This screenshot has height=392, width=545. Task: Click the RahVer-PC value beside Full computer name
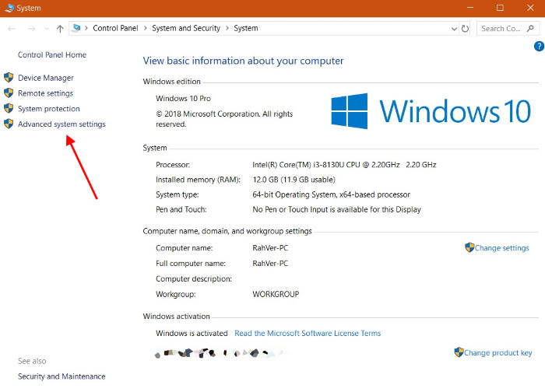[x=270, y=263]
